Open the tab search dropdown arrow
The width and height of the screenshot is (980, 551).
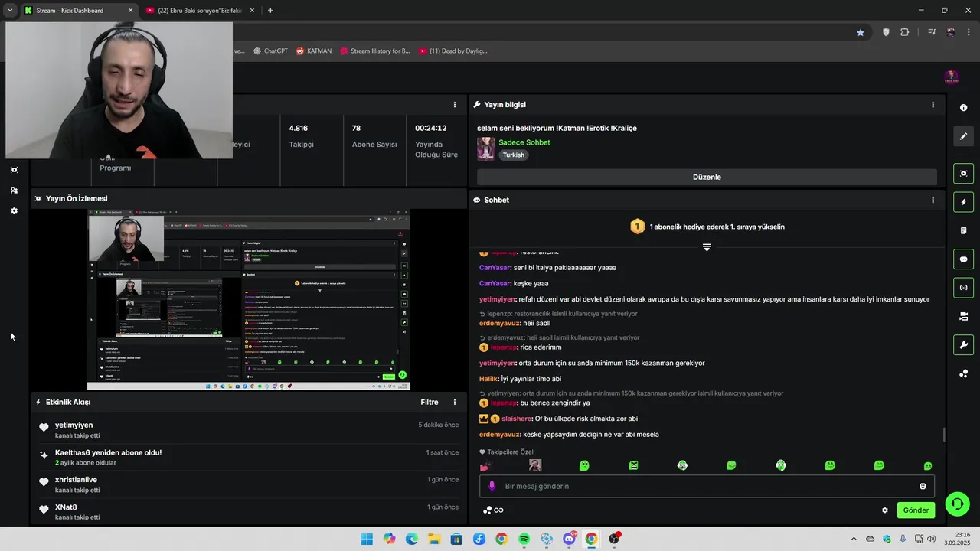click(x=10, y=11)
